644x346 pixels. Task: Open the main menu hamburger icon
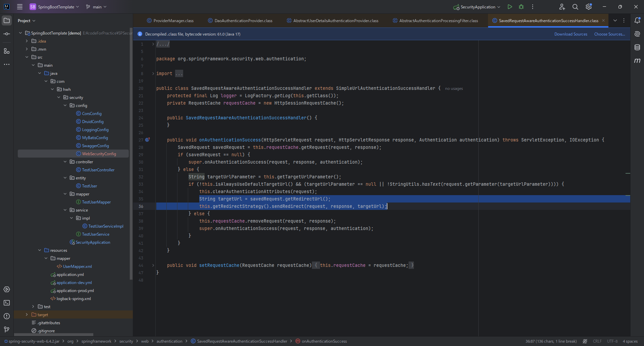[x=20, y=7]
